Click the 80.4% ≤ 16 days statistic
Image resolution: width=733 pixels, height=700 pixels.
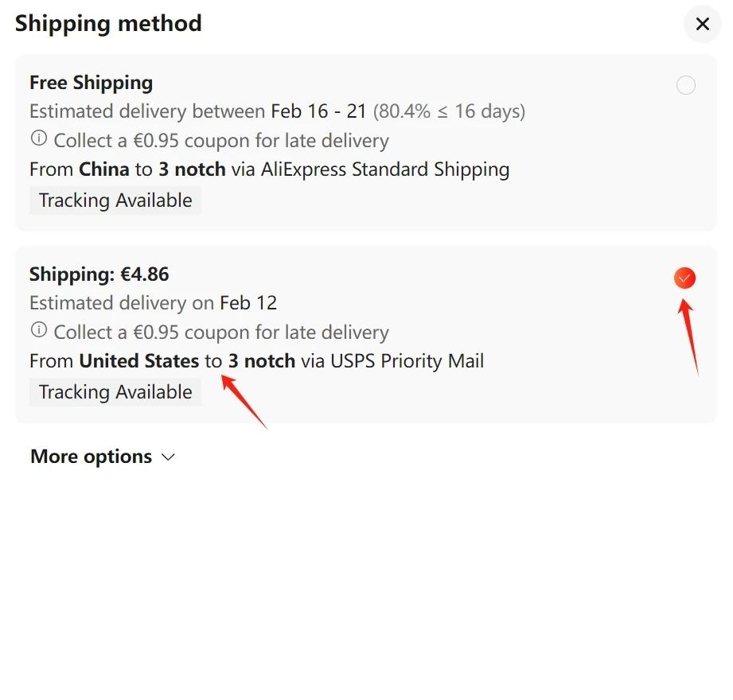point(449,111)
